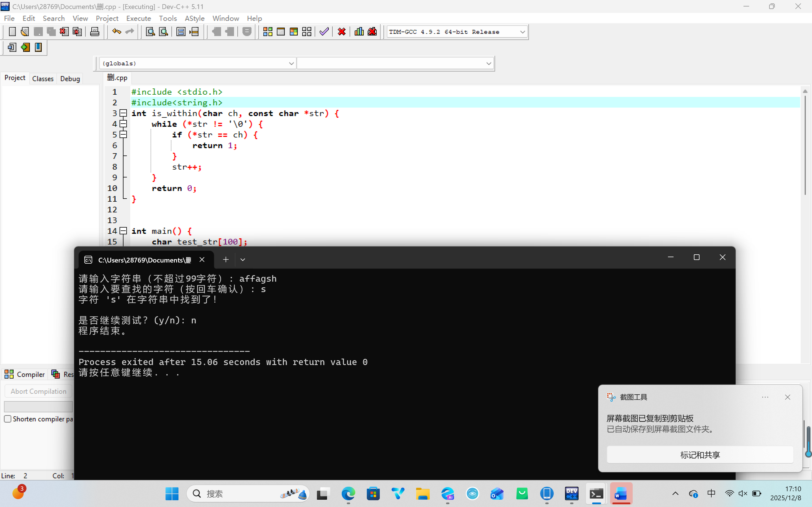The height and width of the screenshot is (507, 812).
Task: Collapse the is_within function fold at line 3
Action: [123, 113]
